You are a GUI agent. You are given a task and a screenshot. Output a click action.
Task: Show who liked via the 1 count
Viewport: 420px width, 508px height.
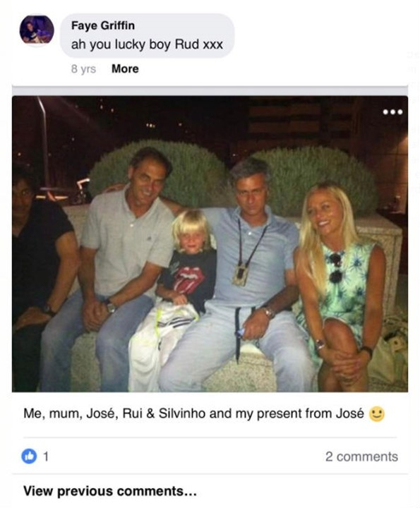click(x=46, y=456)
